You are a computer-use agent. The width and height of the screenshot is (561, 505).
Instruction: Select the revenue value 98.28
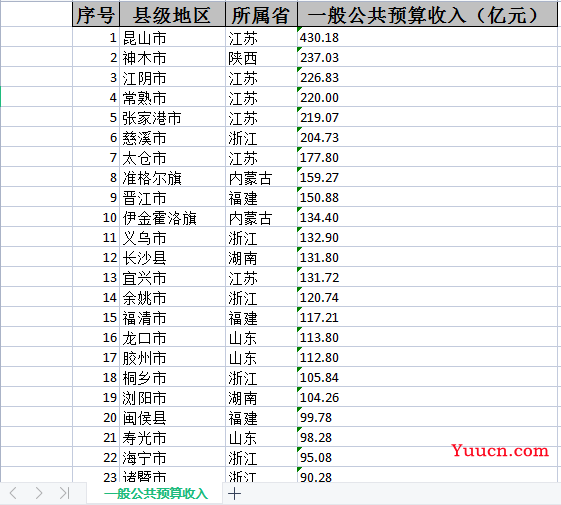[427, 438]
